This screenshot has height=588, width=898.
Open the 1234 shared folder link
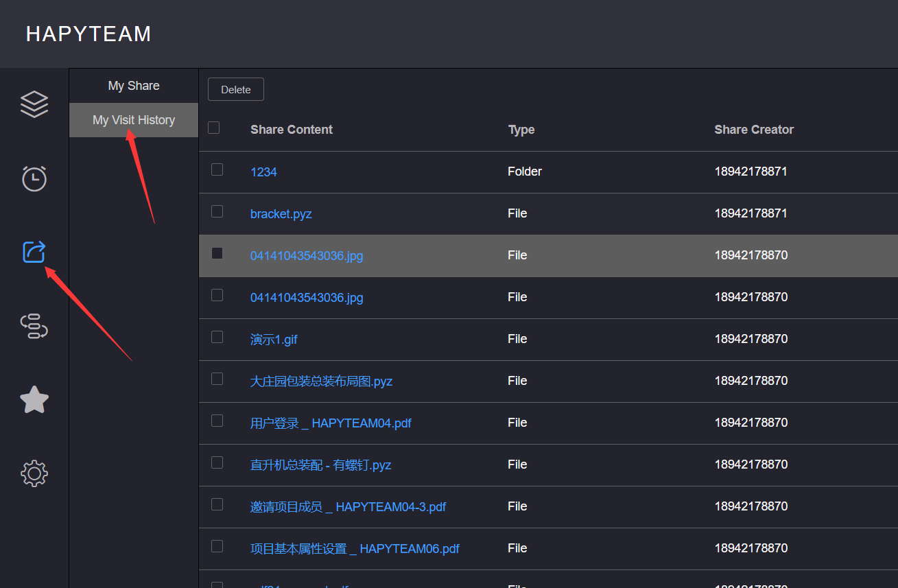pos(263,172)
